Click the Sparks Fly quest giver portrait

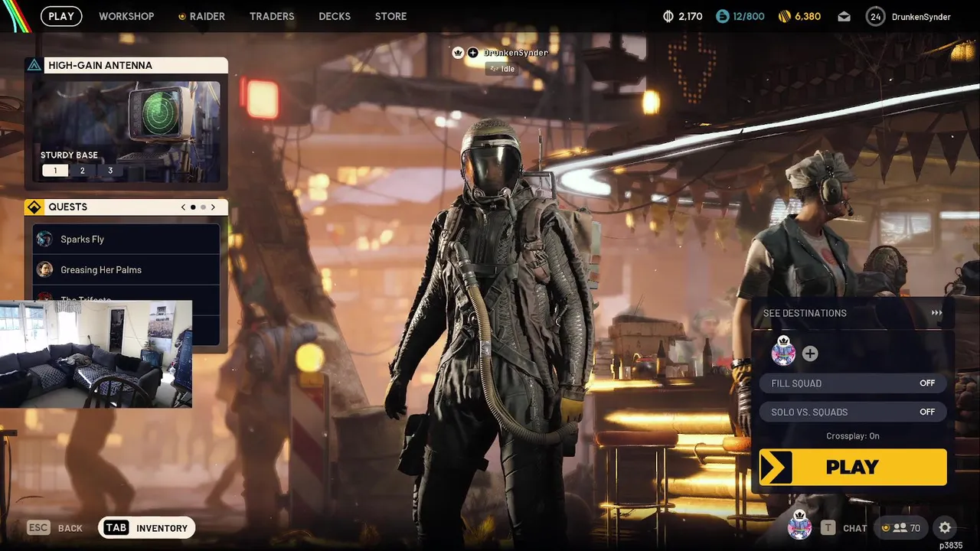coord(45,239)
